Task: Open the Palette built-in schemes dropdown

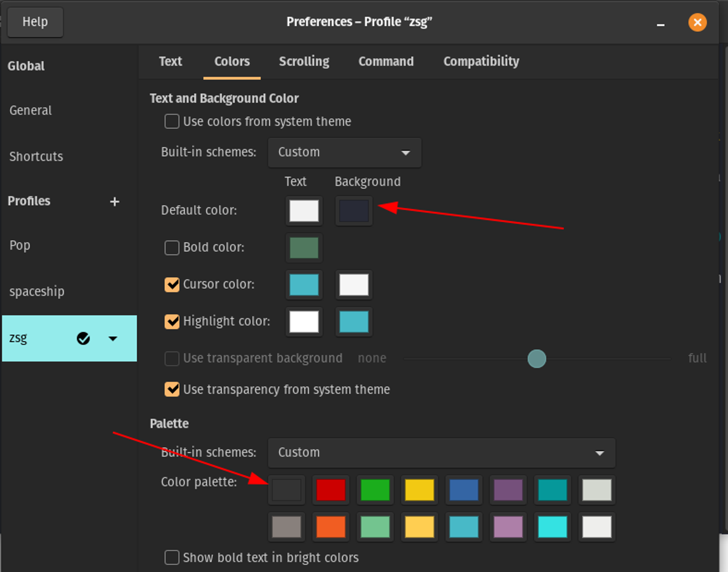Action: pyautogui.click(x=441, y=453)
